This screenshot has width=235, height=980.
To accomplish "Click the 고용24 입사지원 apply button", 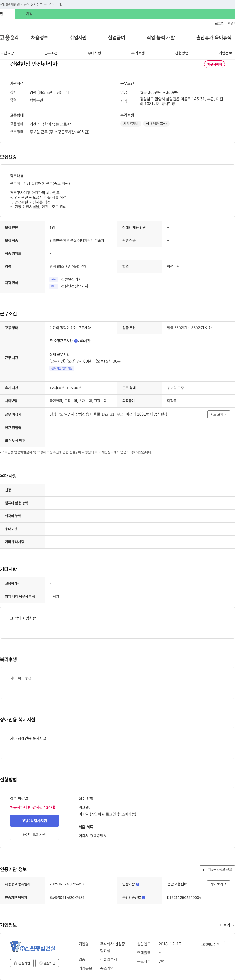I will (x=34, y=821).
